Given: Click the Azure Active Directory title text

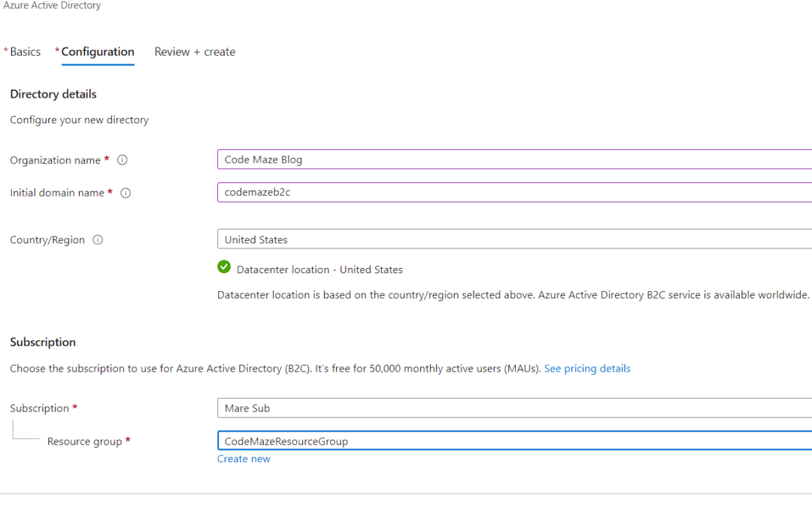Looking at the screenshot, I should coord(52,6).
